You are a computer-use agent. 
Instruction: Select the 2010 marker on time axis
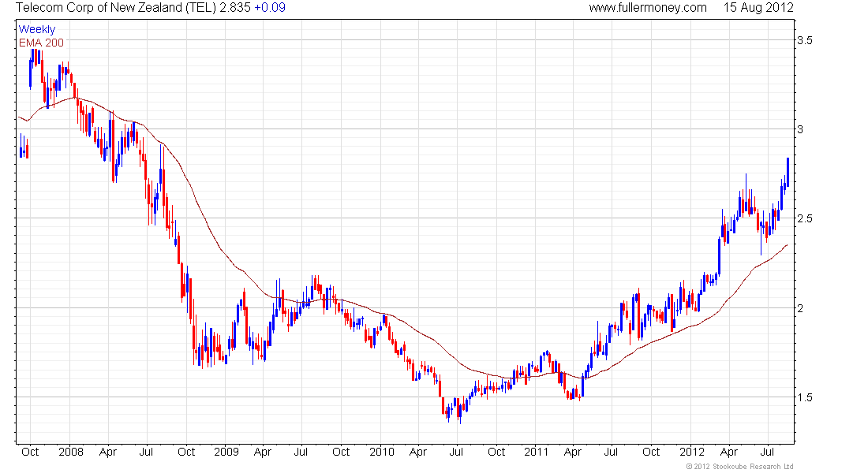point(381,453)
